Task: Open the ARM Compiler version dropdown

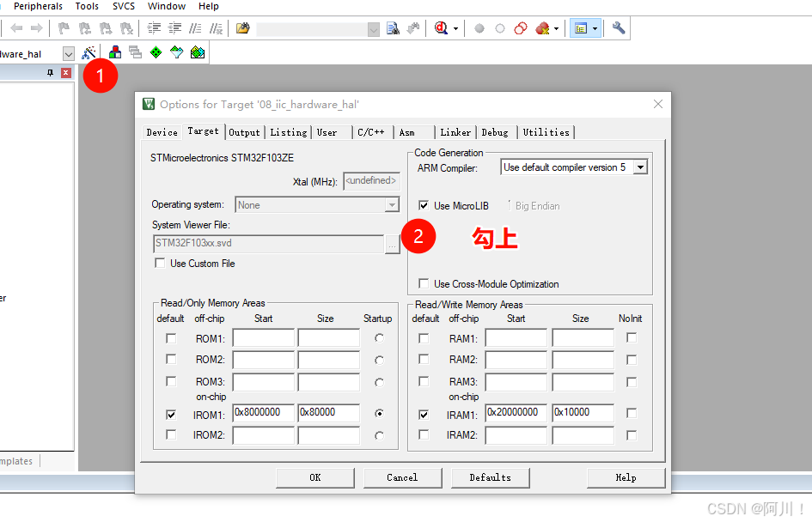Action: coord(641,167)
